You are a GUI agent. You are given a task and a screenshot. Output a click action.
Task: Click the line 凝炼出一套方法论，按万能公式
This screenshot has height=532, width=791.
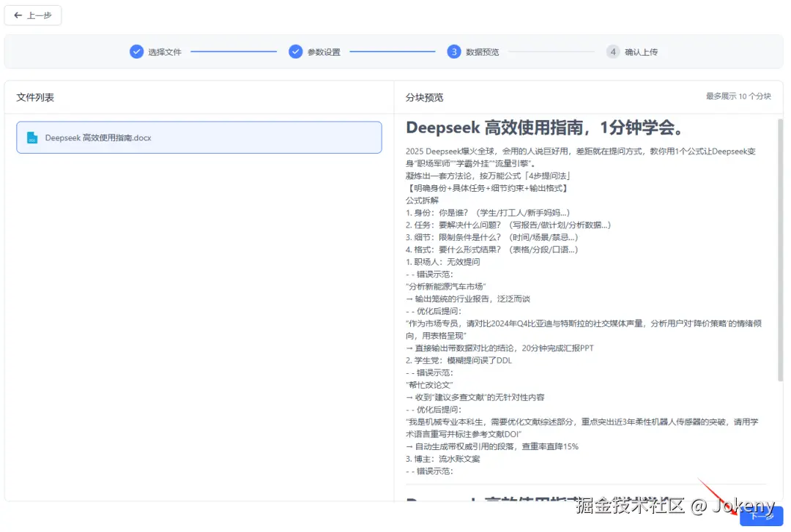[488, 176]
